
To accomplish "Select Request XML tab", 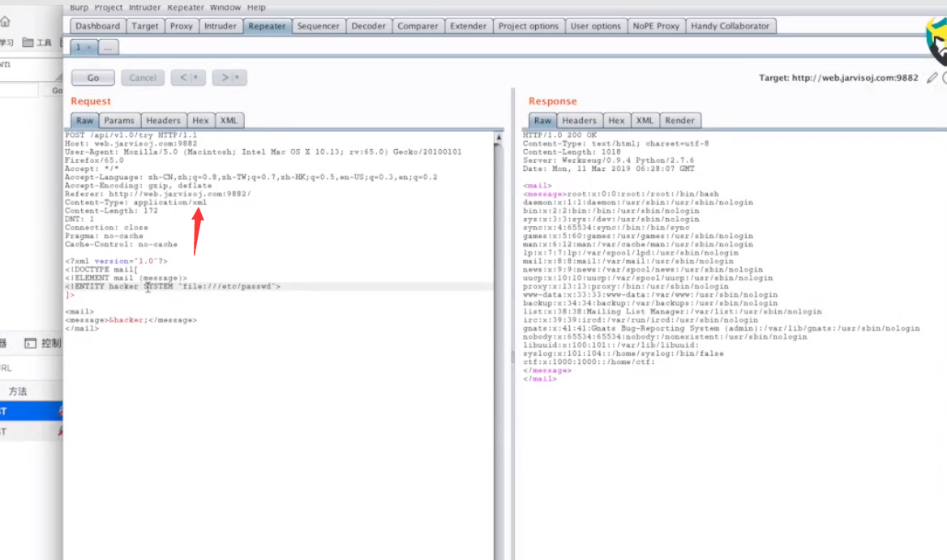I will tap(229, 121).
